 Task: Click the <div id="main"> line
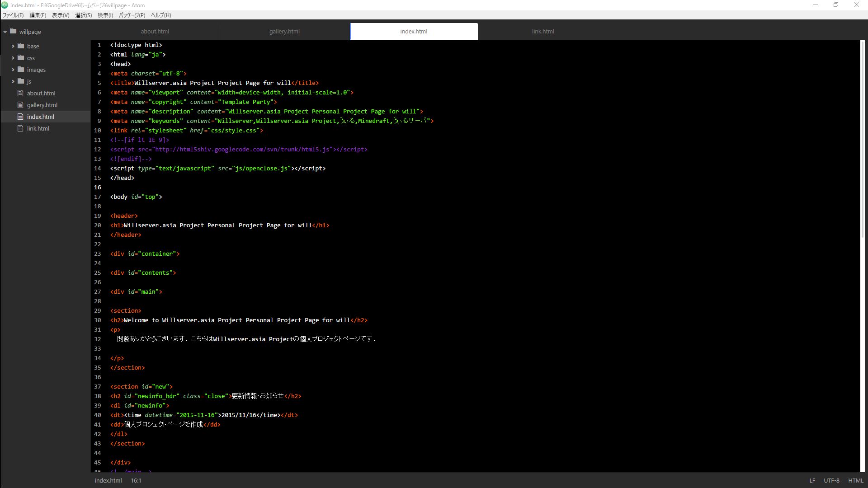click(x=136, y=291)
